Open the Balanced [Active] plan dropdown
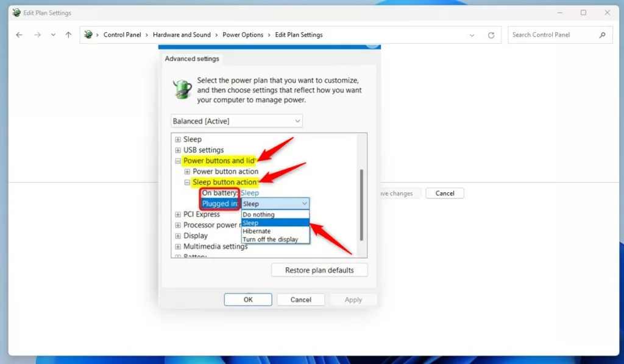This screenshot has height=364, width=624. 237,121
